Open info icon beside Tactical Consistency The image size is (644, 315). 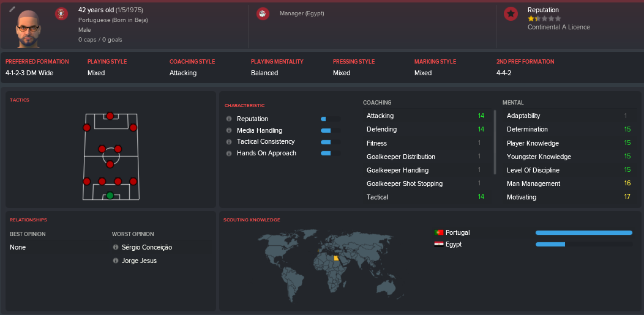click(229, 141)
